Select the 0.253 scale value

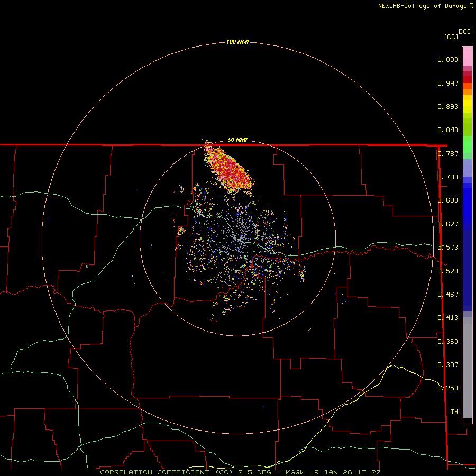[x=448, y=388]
